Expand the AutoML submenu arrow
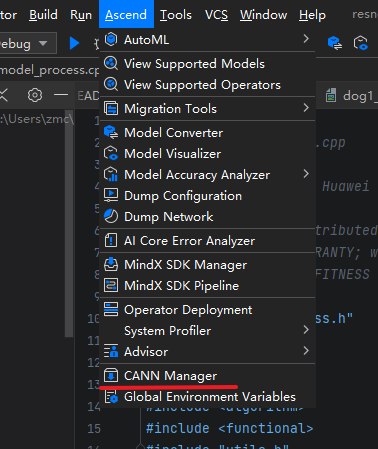The image size is (378, 449). click(306, 39)
